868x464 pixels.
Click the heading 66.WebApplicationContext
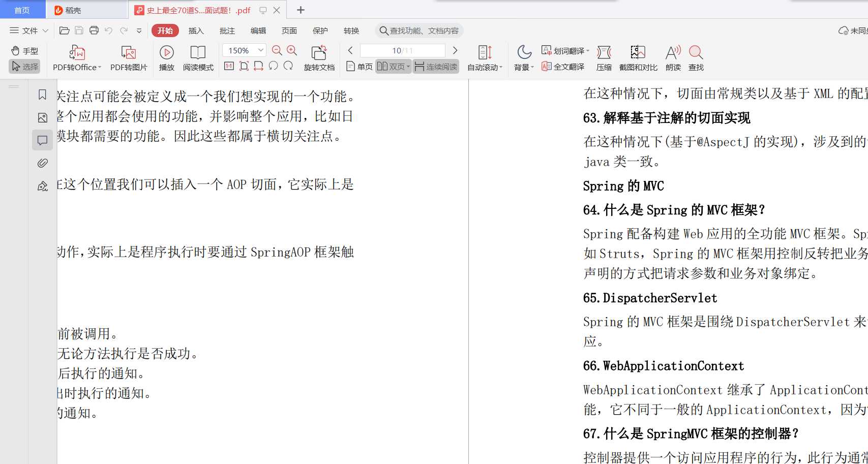click(663, 366)
